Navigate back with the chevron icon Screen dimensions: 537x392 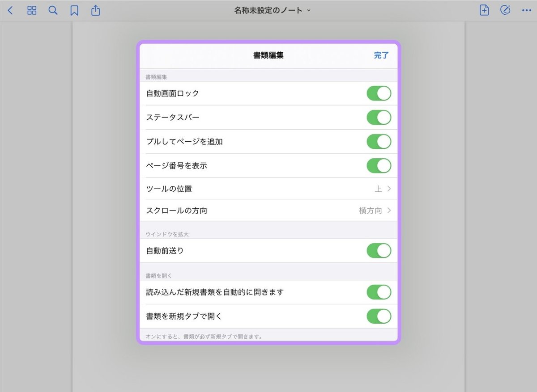click(x=10, y=10)
